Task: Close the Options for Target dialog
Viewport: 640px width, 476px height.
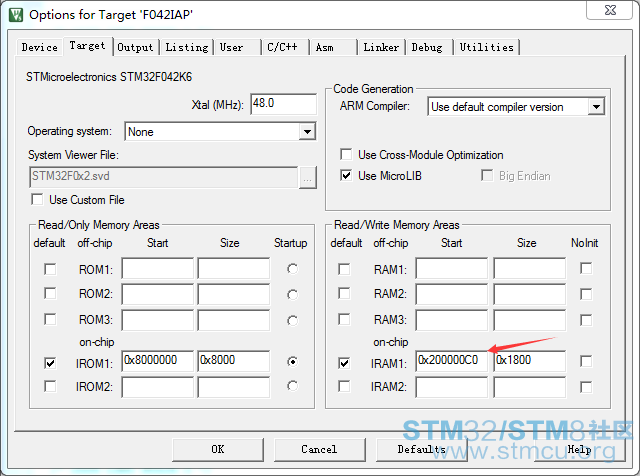Action: (609, 10)
